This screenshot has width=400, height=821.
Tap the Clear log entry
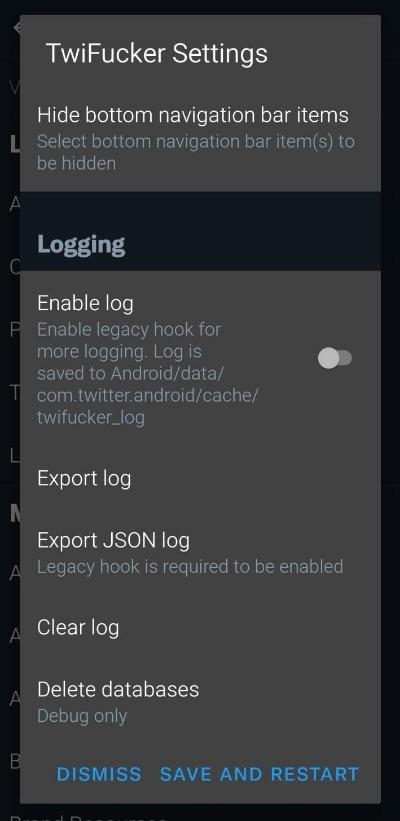[200, 627]
